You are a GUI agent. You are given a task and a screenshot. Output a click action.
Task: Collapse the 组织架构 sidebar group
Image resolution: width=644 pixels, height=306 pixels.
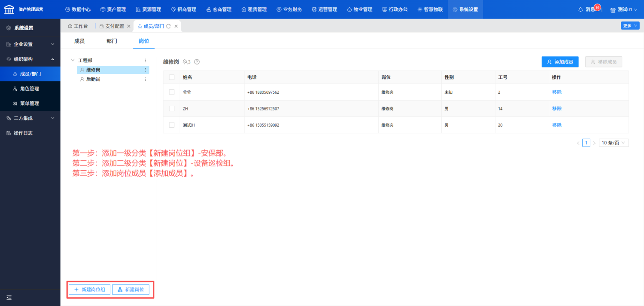(30, 59)
